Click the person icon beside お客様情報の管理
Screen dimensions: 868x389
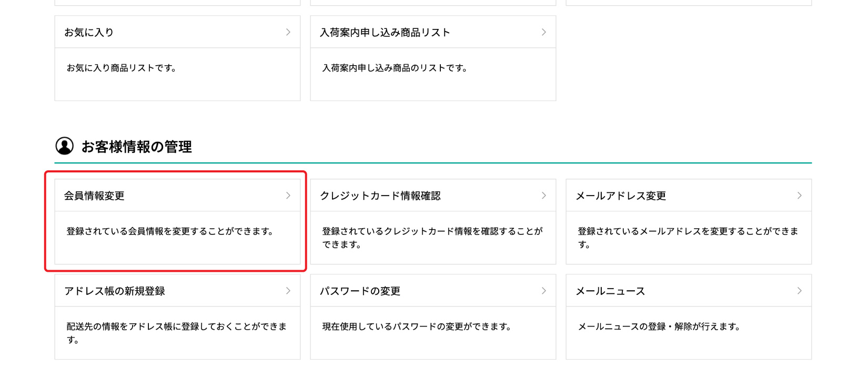point(64,147)
